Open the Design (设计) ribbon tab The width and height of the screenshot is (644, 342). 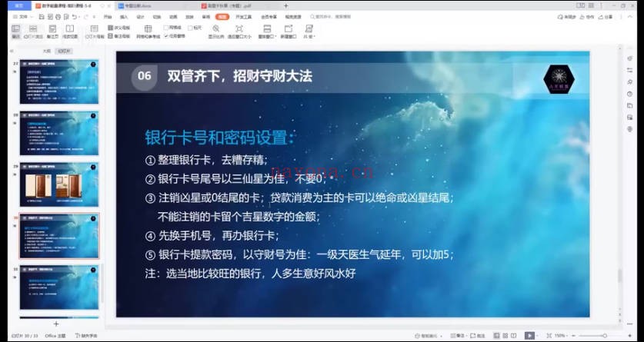pos(140,17)
